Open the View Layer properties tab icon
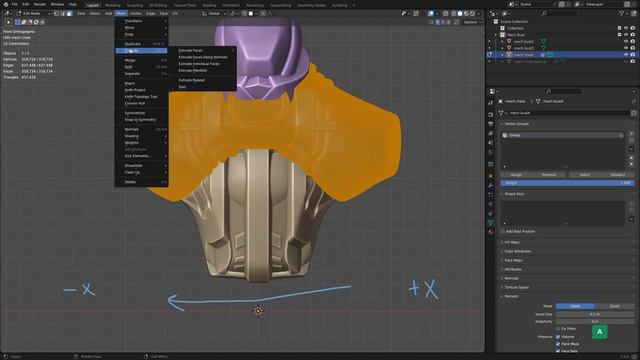This screenshot has height=360, width=640. pyautogui.click(x=491, y=133)
